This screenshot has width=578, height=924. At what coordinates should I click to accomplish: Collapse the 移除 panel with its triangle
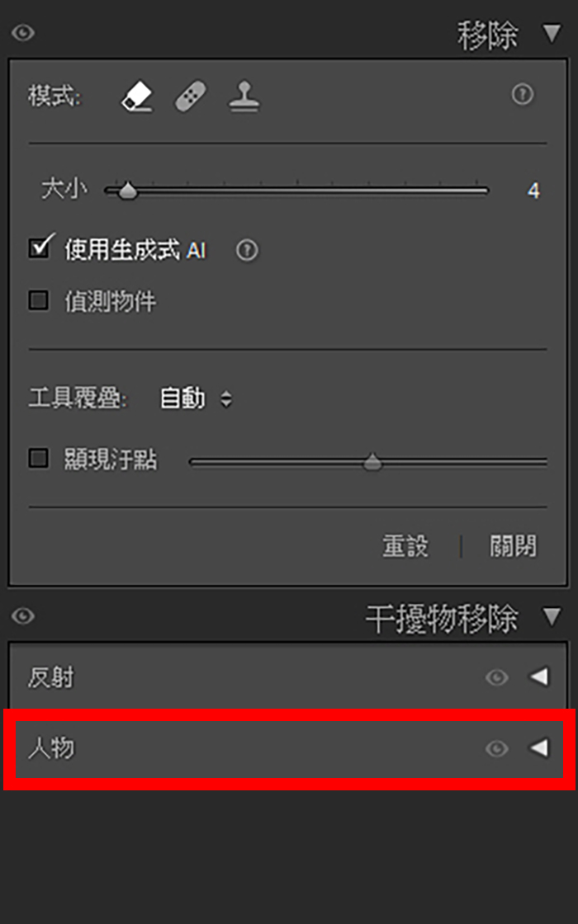(x=552, y=33)
